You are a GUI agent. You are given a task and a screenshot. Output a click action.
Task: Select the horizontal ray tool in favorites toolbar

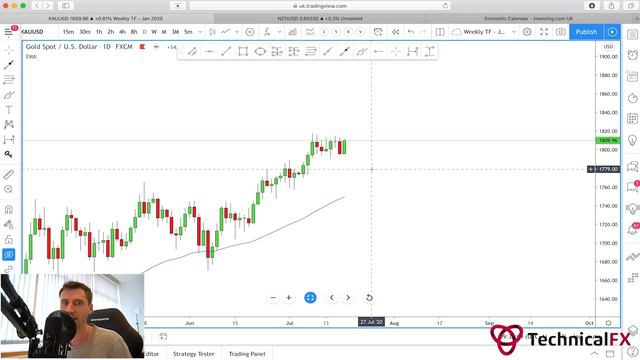[x=378, y=51]
